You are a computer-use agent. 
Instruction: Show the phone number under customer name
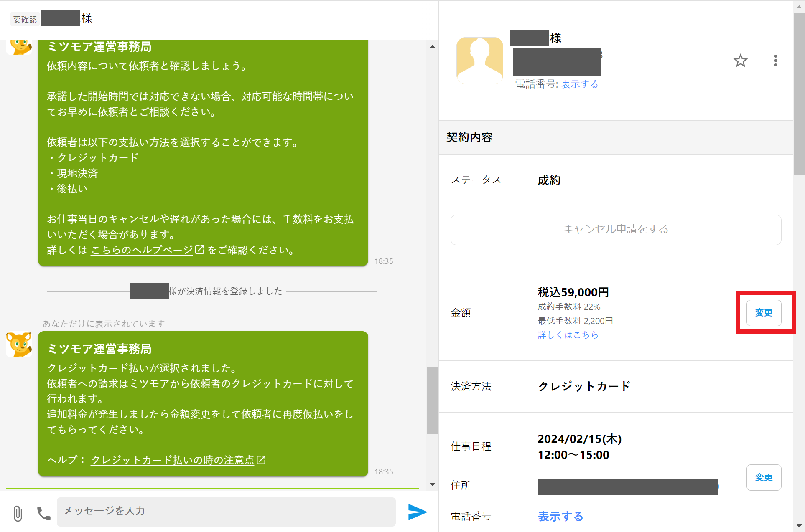coord(579,84)
